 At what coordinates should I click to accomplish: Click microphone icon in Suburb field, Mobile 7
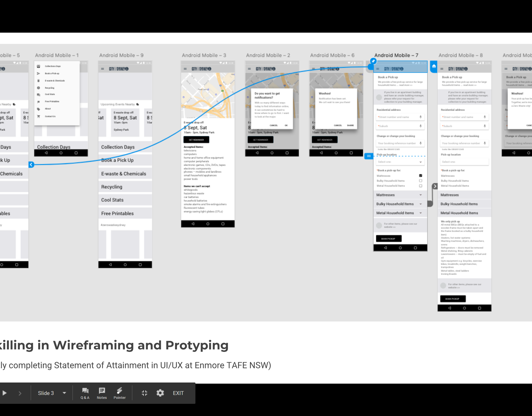tap(420, 126)
